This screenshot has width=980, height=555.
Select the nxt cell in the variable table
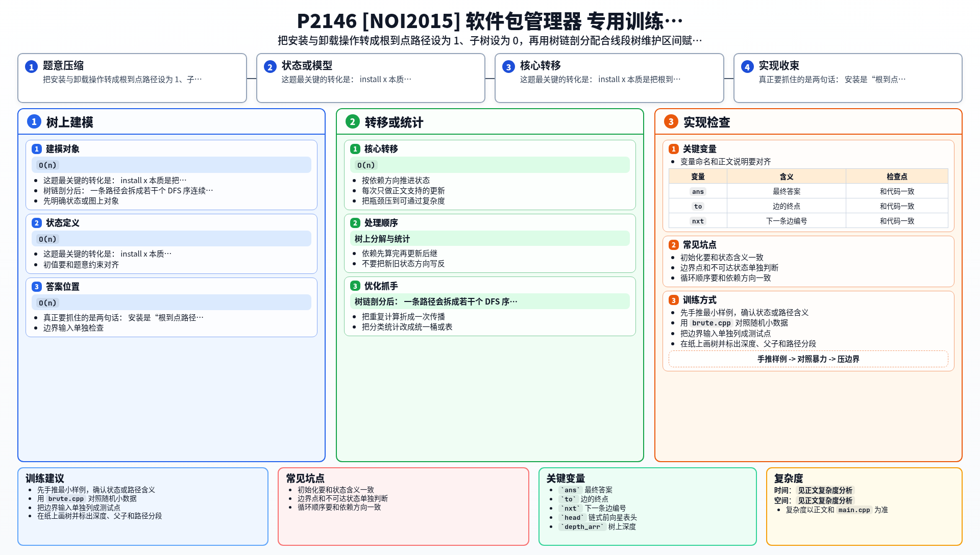[698, 221]
